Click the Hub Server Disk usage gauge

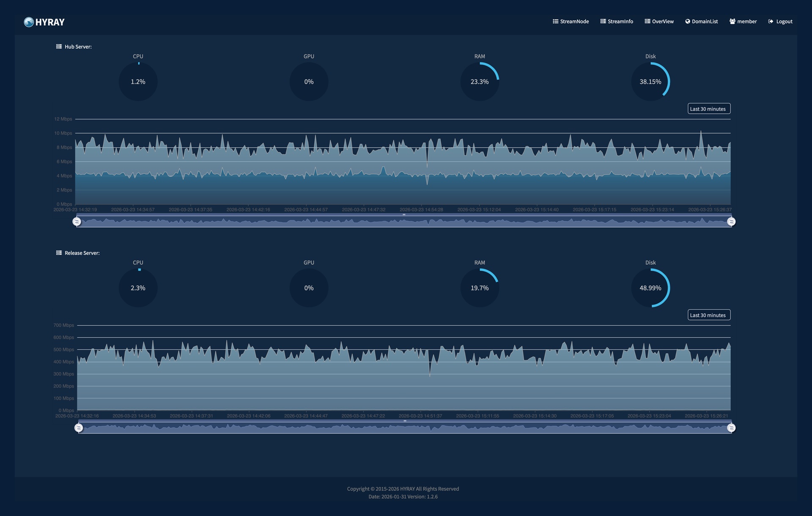(650, 82)
